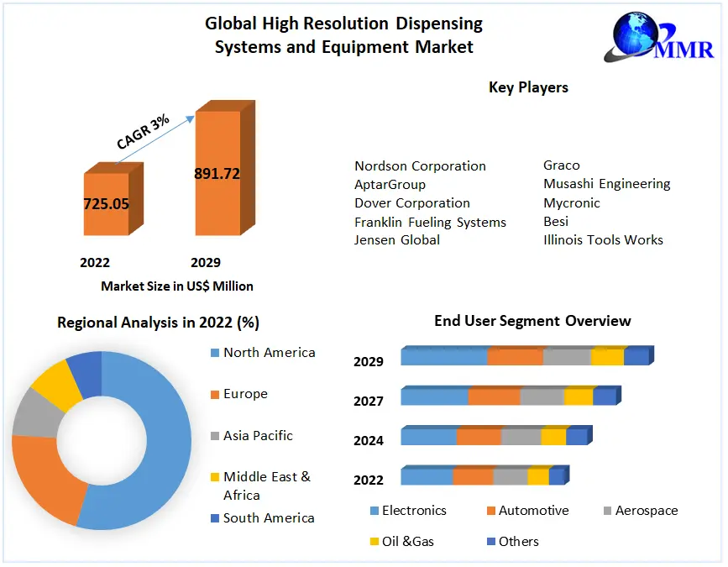The image size is (728, 567).
Task: Click the Oil &Gas legend square
Action: (374, 542)
